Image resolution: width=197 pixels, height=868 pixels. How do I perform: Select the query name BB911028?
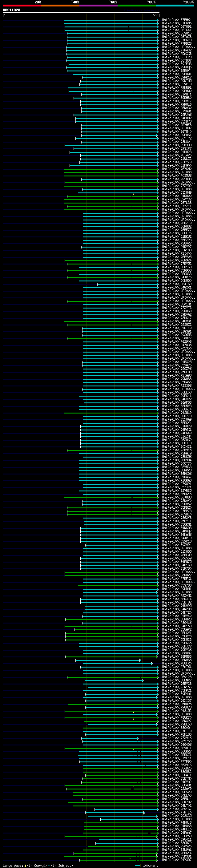[11, 10]
